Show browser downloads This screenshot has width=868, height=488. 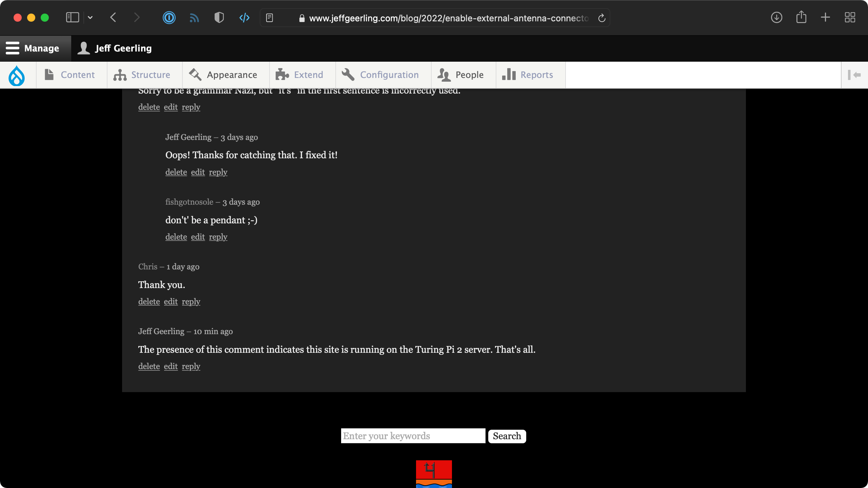click(776, 18)
